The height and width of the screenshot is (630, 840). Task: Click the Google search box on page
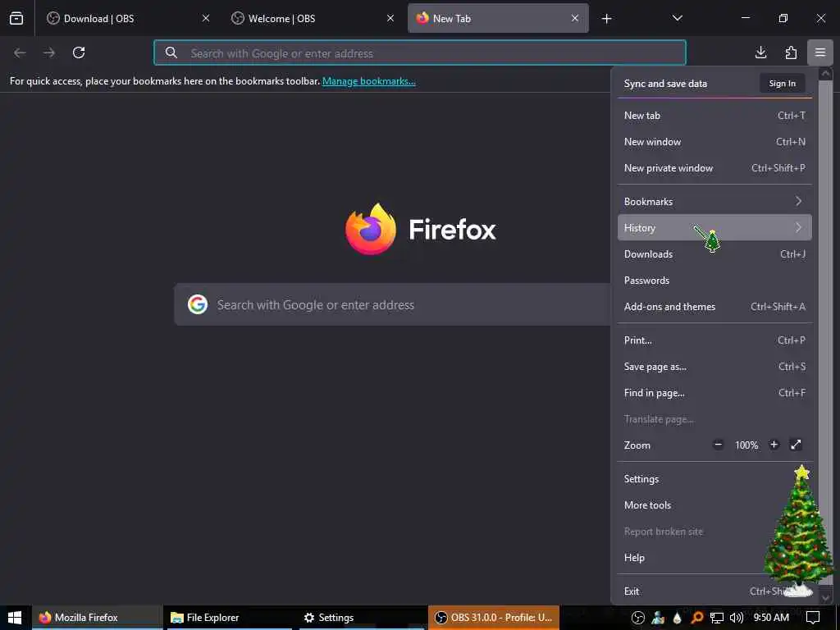point(392,305)
